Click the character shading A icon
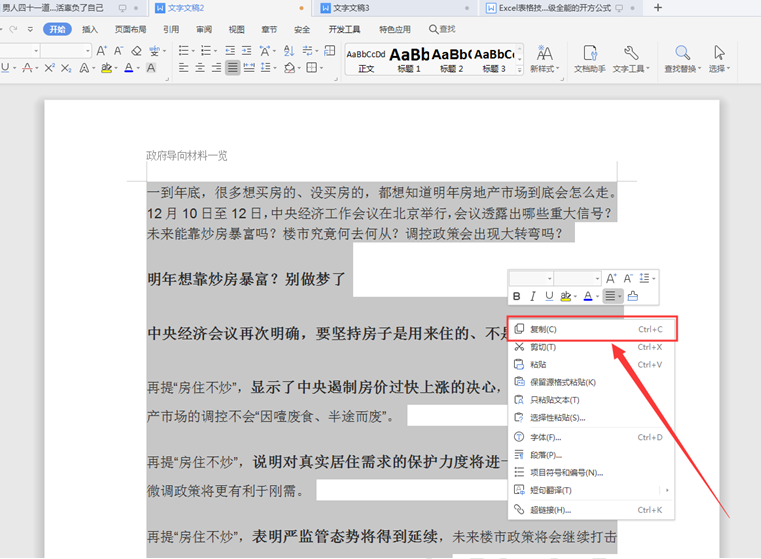This screenshot has width=761, height=559. pyautogui.click(x=151, y=68)
